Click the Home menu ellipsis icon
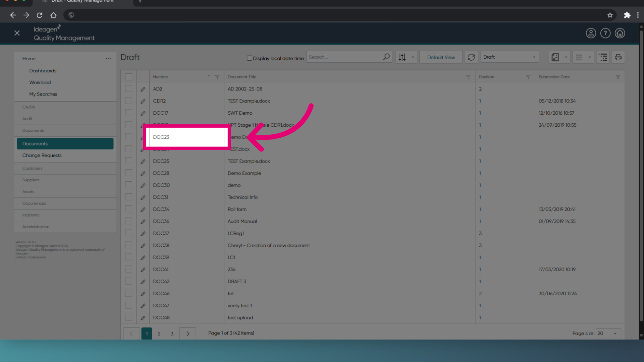 (108, 59)
